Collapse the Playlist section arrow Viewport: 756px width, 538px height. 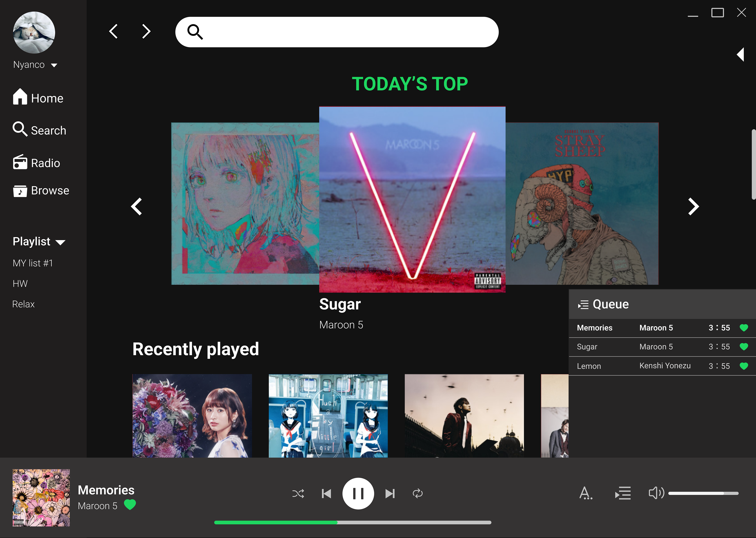tap(60, 243)
